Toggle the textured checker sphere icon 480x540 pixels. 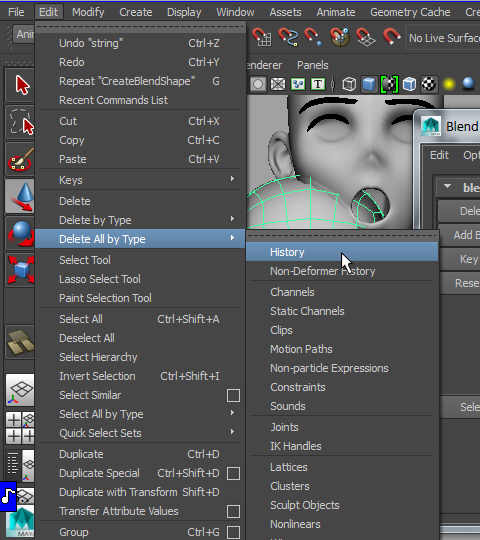429,84
